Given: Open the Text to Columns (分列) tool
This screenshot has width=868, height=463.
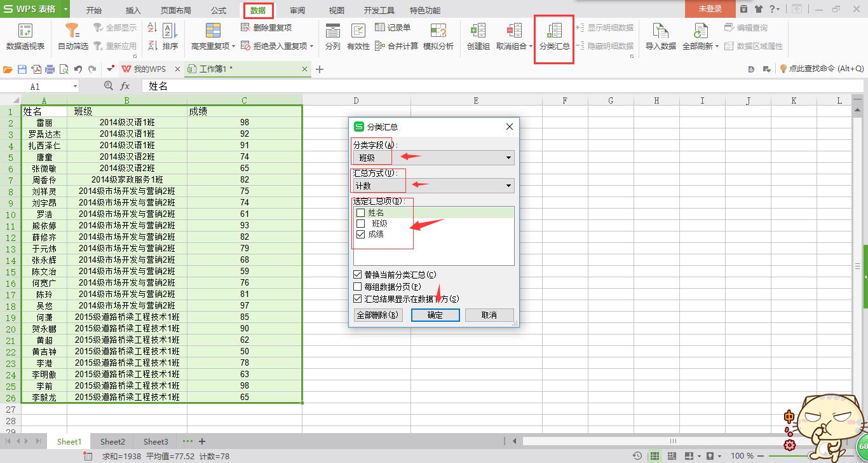Looking at the screenshot, I should [332, 31].
